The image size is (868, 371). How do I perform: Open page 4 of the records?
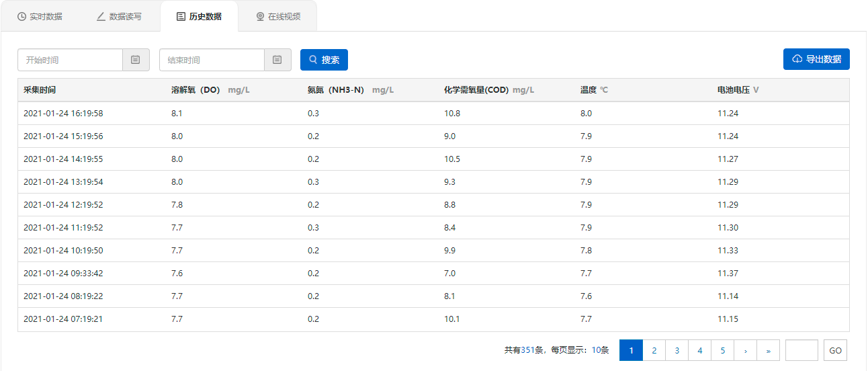coord(700,350)
